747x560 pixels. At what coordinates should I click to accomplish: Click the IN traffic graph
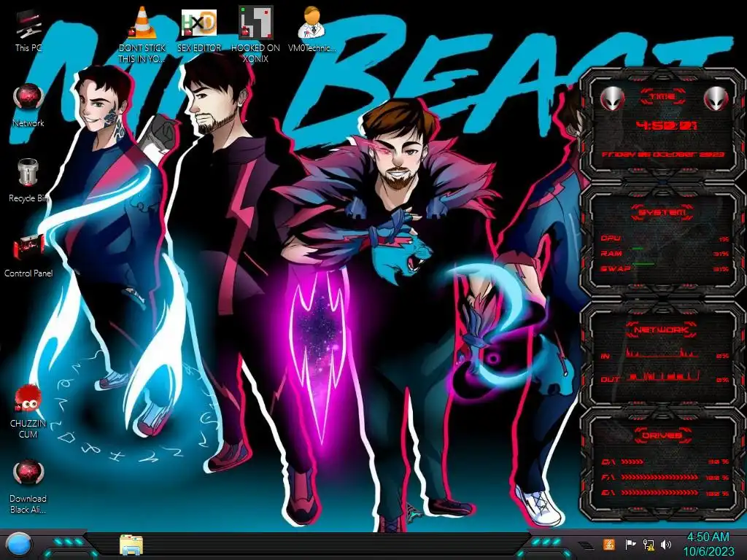tap(662, 353)
